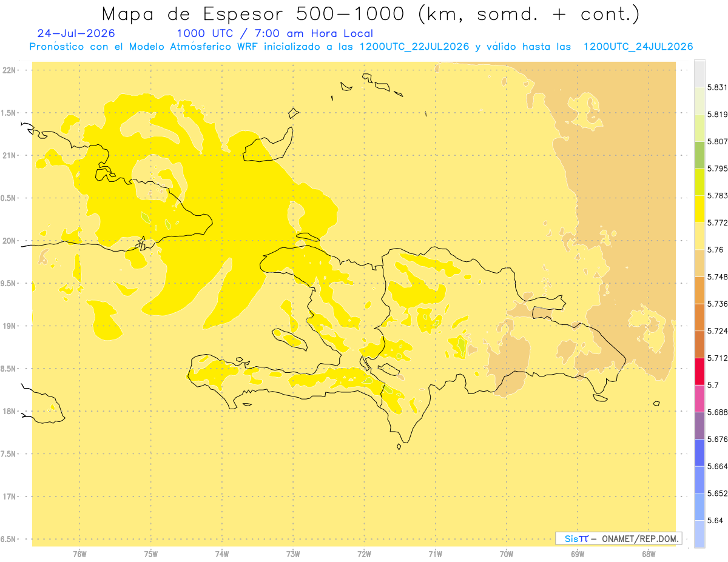
Task: Click the 72W longitude label
Action: (x=364, y=554)
